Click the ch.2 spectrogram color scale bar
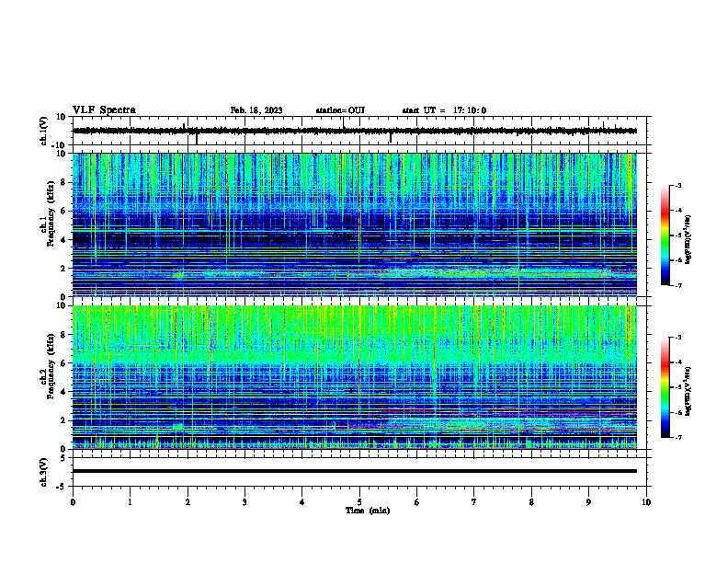Screen dimensions: 728x563 [x=665, y=387]
